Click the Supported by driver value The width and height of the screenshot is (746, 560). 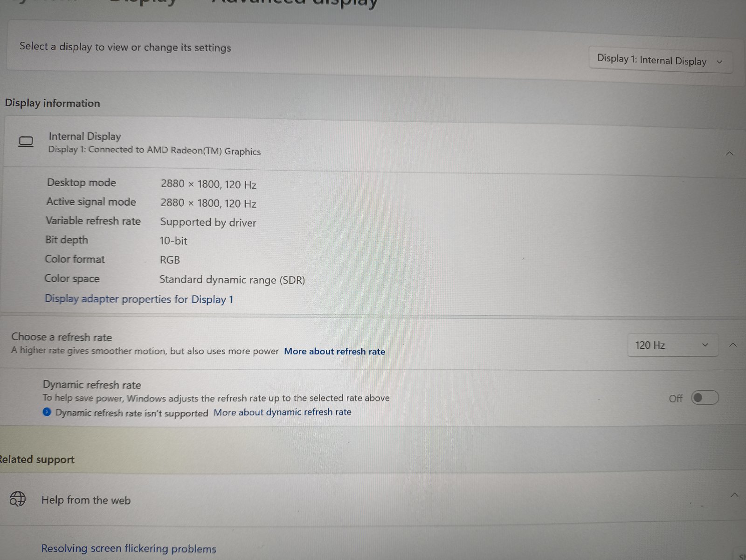[208, 222]
